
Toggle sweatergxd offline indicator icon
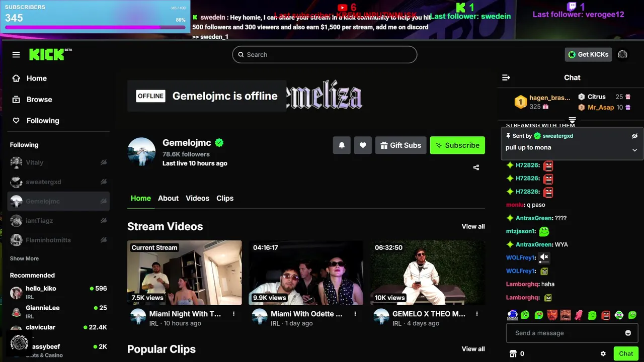coord(103,182)
